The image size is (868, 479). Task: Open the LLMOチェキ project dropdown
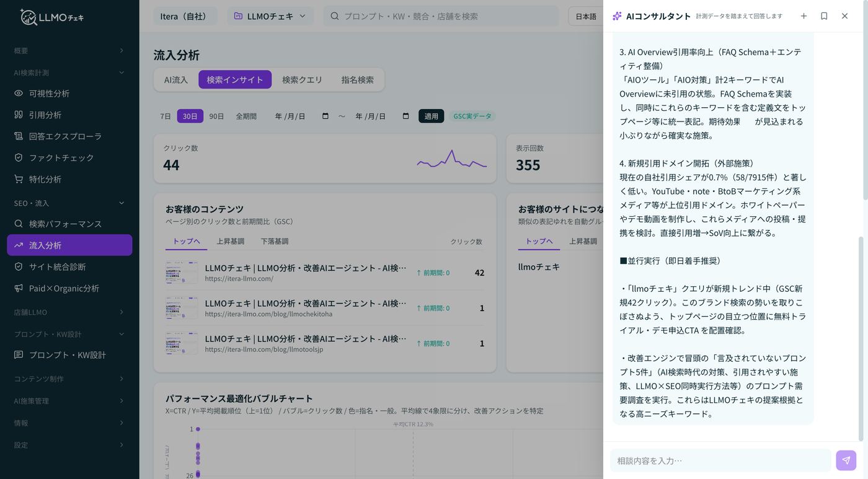(270, 16)
